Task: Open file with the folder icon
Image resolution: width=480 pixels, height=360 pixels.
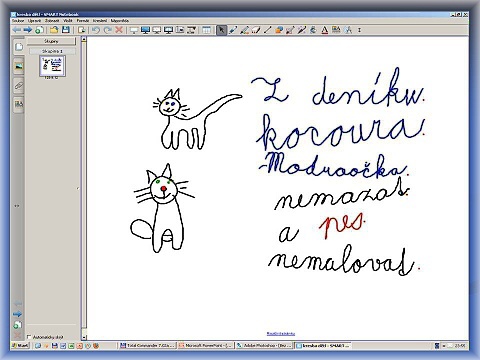Action: pos(54,30)
